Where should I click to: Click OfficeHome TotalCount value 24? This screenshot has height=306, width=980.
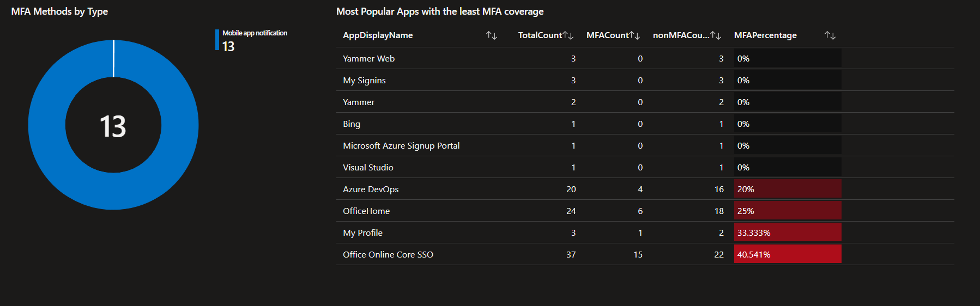(571, 211)
